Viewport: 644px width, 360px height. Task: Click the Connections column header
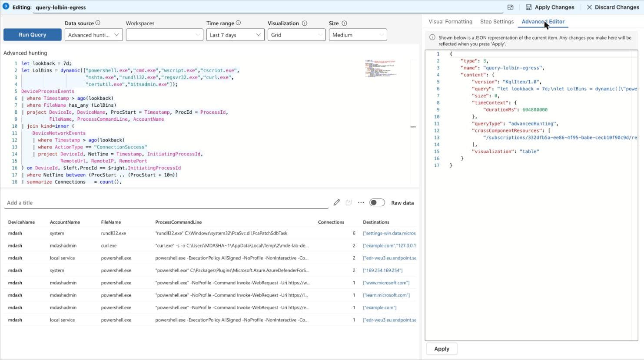coord(331,222)
